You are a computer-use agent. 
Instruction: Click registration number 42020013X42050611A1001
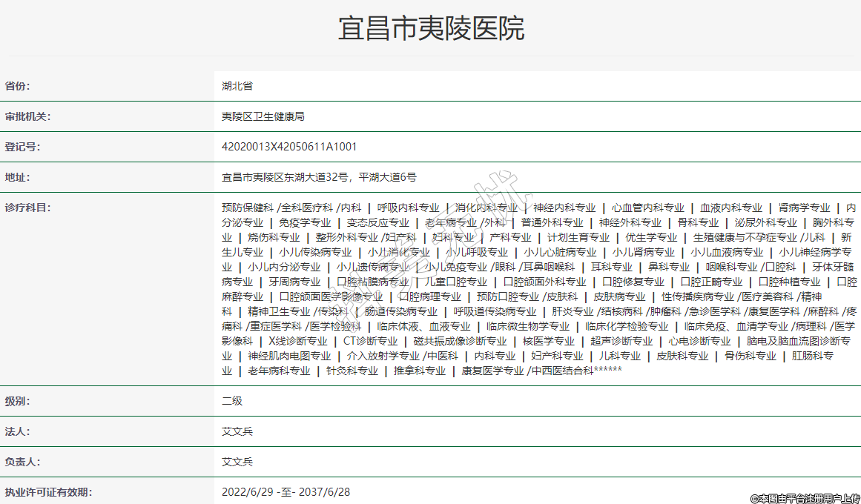tap(289, 147)
